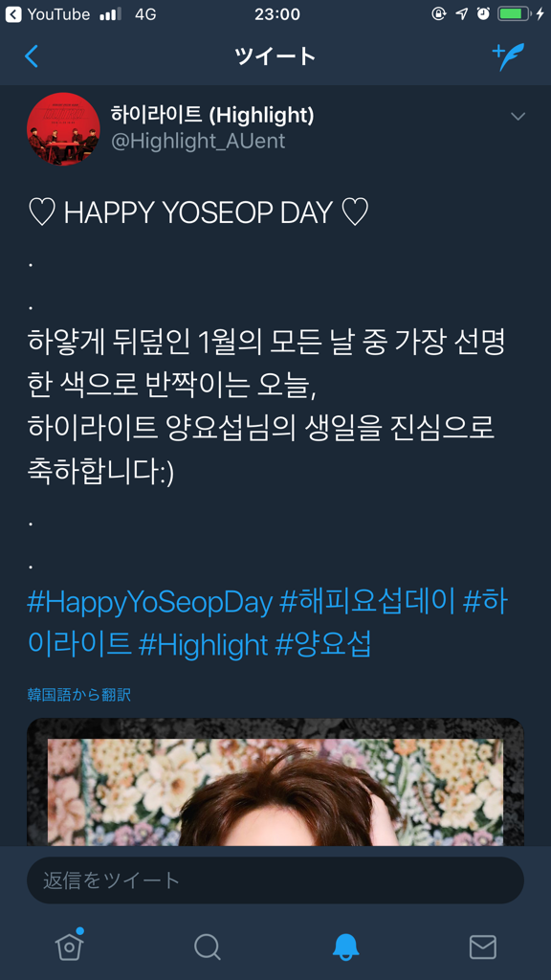Go back with the blue back arrow
The height and width of the screenshot is (980, 551).
pos(32,56)
